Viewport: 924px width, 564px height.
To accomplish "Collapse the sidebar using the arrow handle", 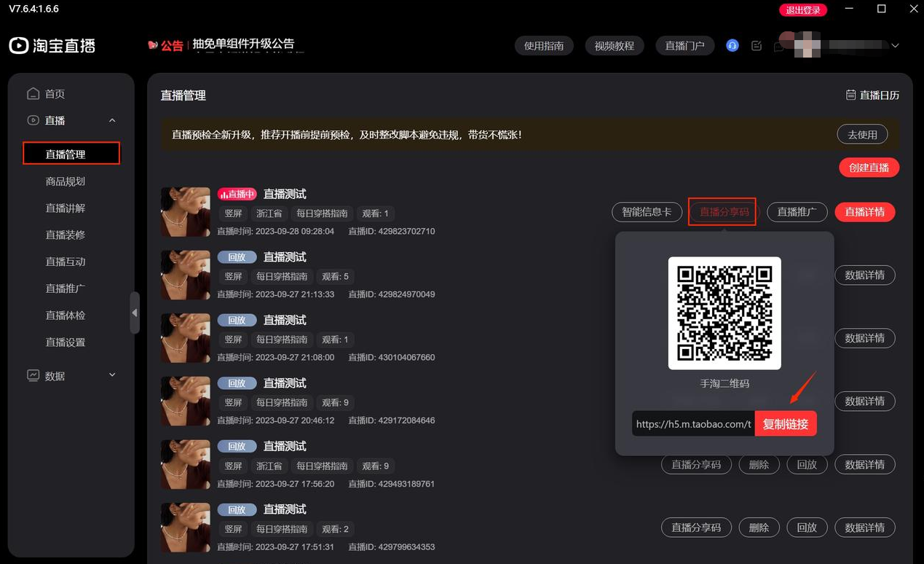I will [x=135, y=313].
